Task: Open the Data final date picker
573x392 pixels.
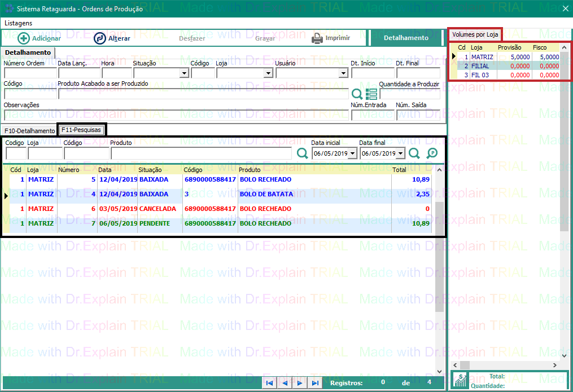Action: coord(400,153)
